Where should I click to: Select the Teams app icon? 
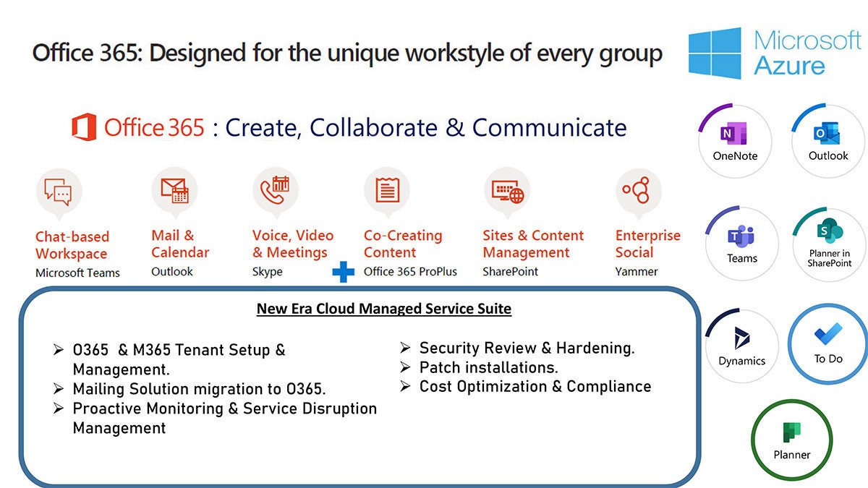pos(741,236)
